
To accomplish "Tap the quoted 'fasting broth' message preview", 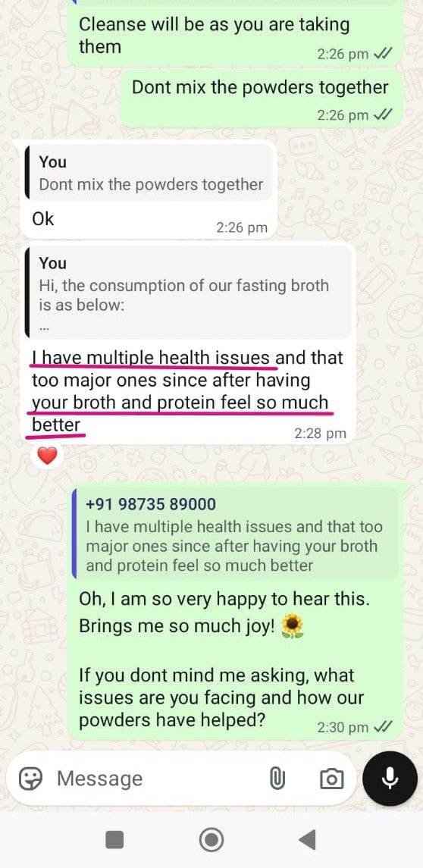I will [188, 293].
